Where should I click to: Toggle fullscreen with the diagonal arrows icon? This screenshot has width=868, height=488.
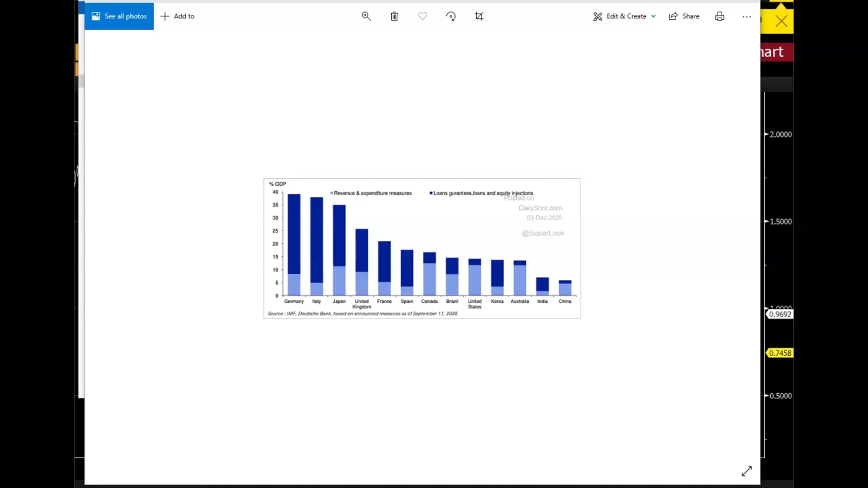(x=746, y=471)
